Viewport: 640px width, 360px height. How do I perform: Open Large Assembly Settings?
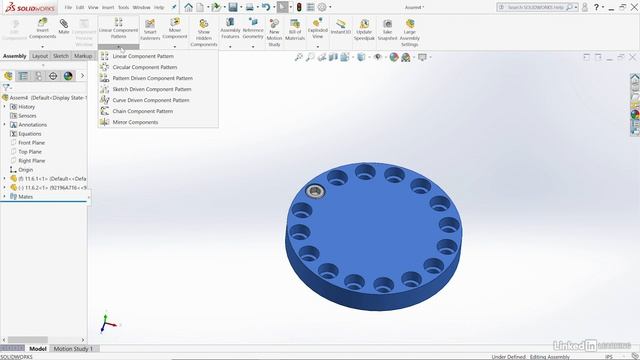(409, 33)
